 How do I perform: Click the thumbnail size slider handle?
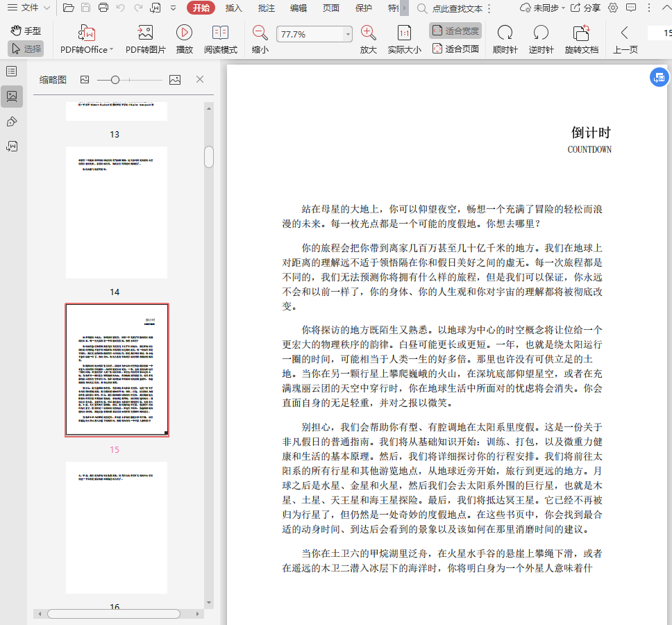click(115, 80)
